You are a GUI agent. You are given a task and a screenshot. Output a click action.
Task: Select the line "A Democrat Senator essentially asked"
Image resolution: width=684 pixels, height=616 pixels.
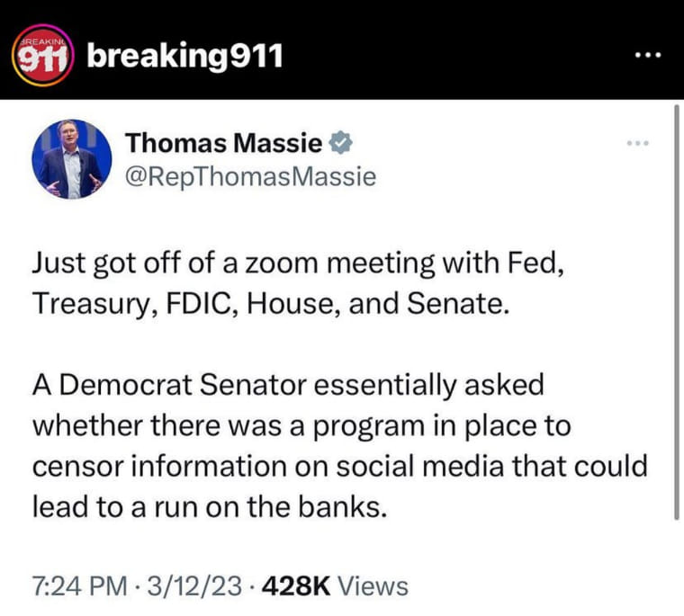coord(288,386)
